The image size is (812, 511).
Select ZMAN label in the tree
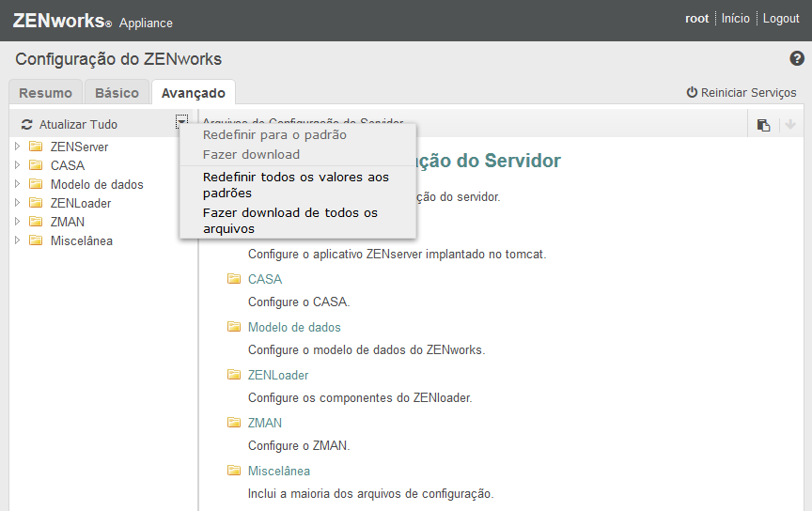[x=68, y=222]
